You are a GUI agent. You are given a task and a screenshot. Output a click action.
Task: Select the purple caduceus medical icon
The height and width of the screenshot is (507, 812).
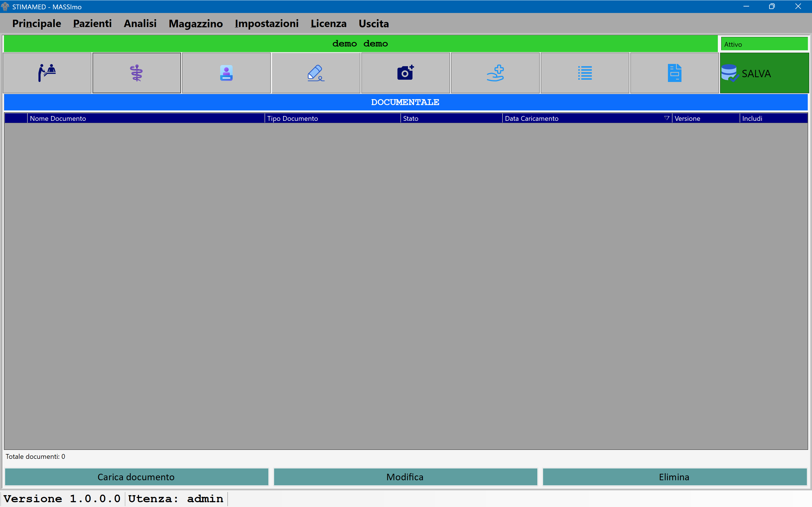(x=136, y=73)
